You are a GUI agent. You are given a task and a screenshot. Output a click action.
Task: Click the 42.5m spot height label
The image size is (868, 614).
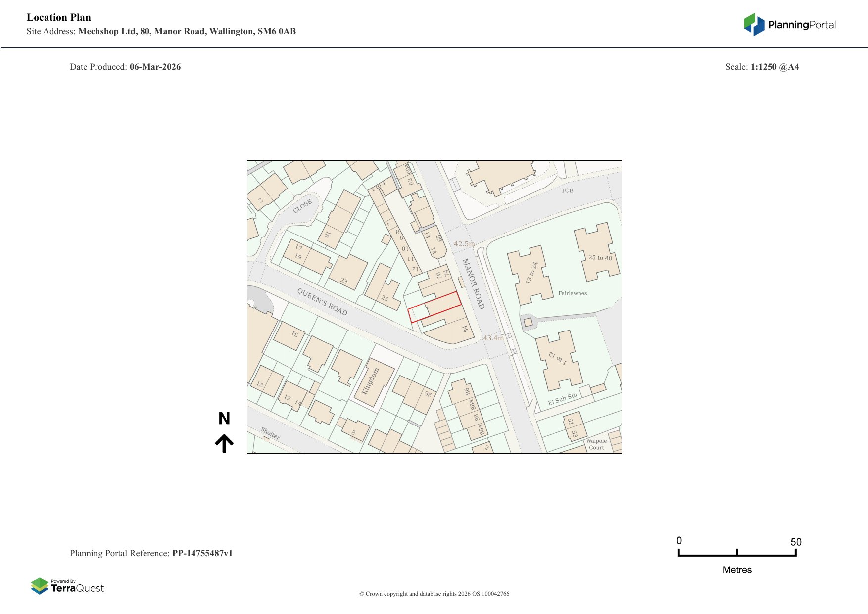[464, 244]
